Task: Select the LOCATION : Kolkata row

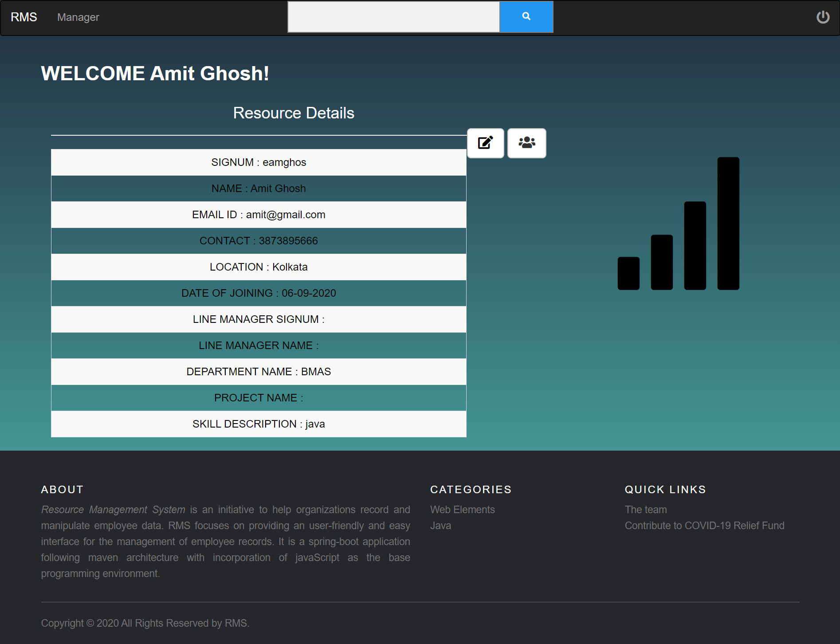Action: pyautogui.click(x=259, y=267)
